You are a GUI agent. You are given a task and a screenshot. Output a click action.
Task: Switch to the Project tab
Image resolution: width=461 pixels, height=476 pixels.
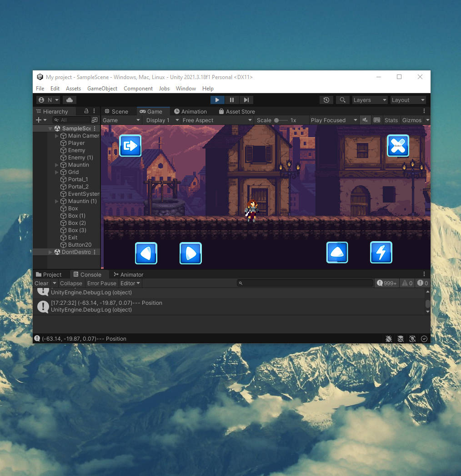point(49,274)
